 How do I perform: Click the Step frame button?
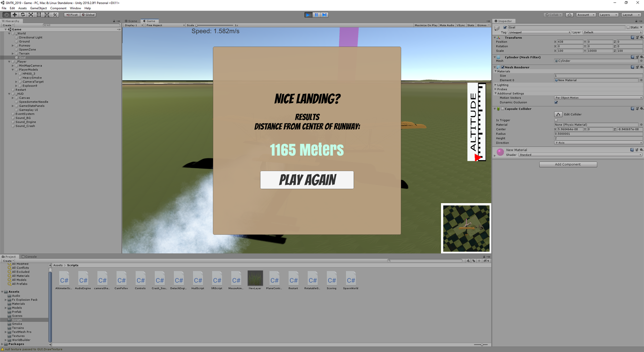pyautogui.click(x=324, y=15)
